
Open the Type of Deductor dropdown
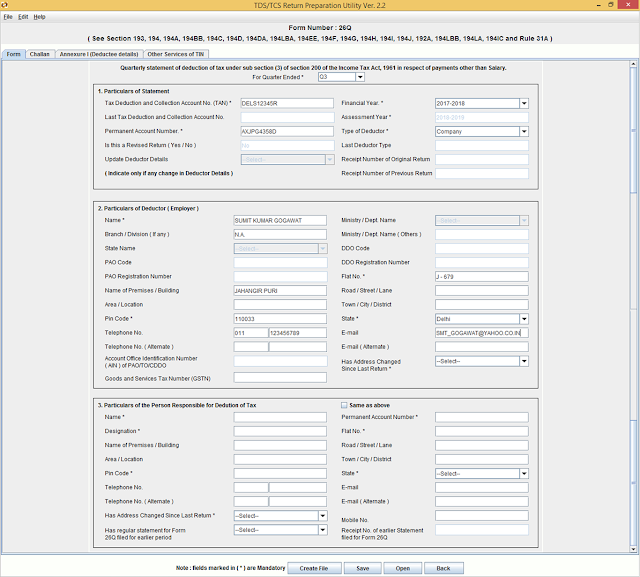pos(524,131)
